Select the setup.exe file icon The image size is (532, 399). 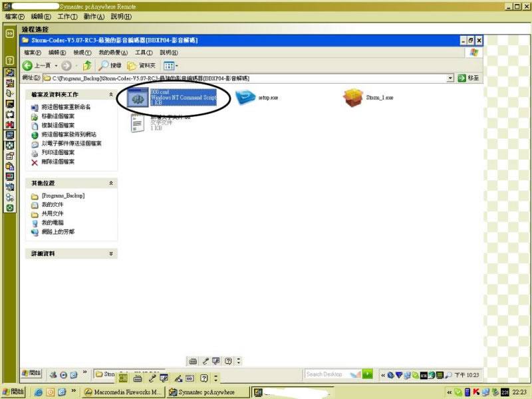(245, 97)
